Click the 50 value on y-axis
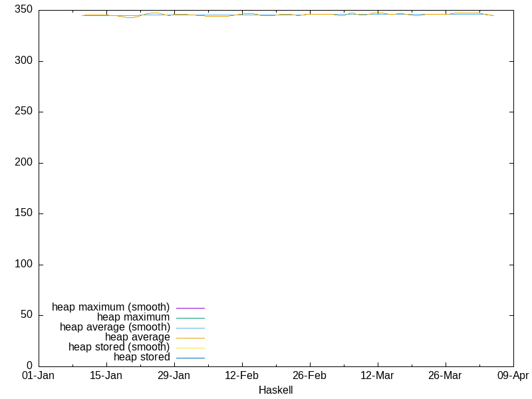532x399 pixels. pyautogui.click(x=26, y=315)
